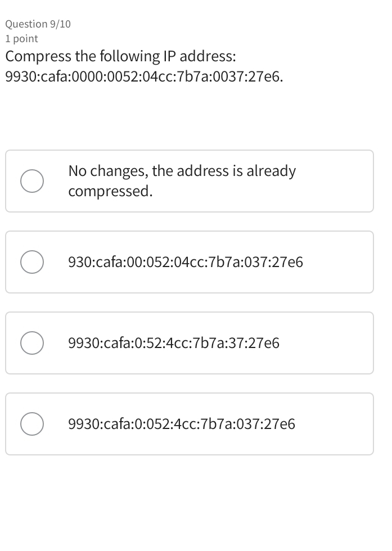This screenshot has width=392, height=551.
Task: Click the '1 point' label
Action: [x=21, y=39]
